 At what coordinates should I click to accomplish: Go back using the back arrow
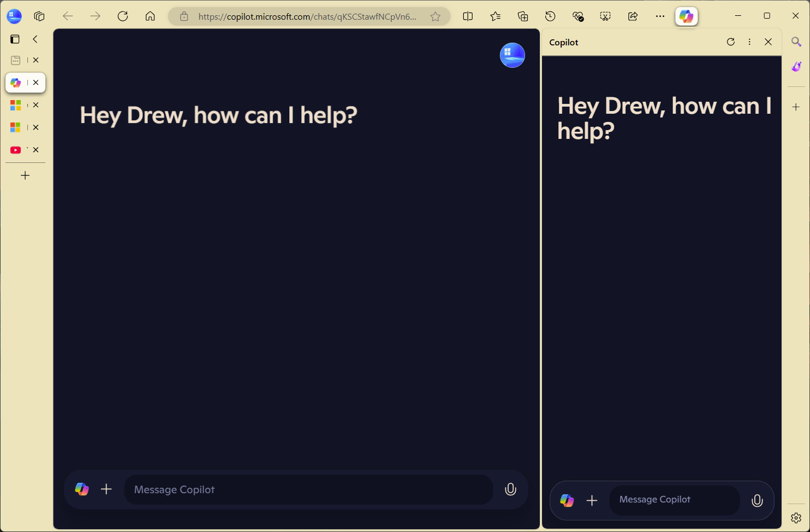tap(68, 16)
